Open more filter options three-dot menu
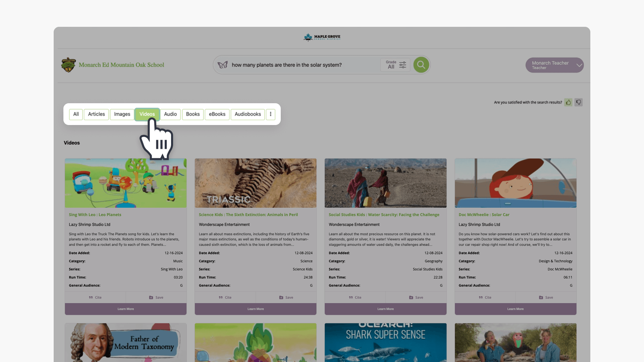644x362 pixels. click(x=271, y=114)
